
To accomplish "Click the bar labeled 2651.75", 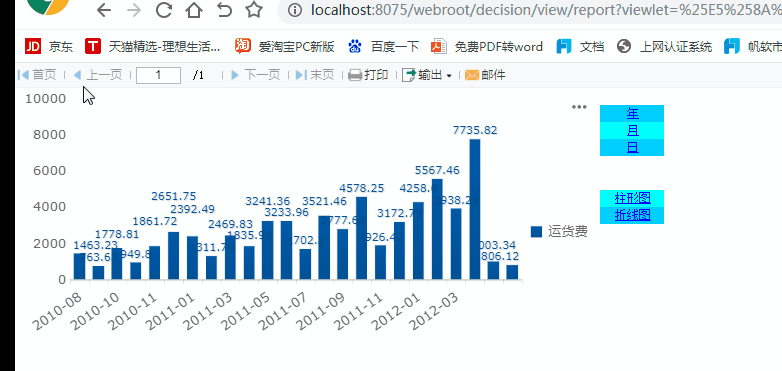I will [x=174, y=255].
